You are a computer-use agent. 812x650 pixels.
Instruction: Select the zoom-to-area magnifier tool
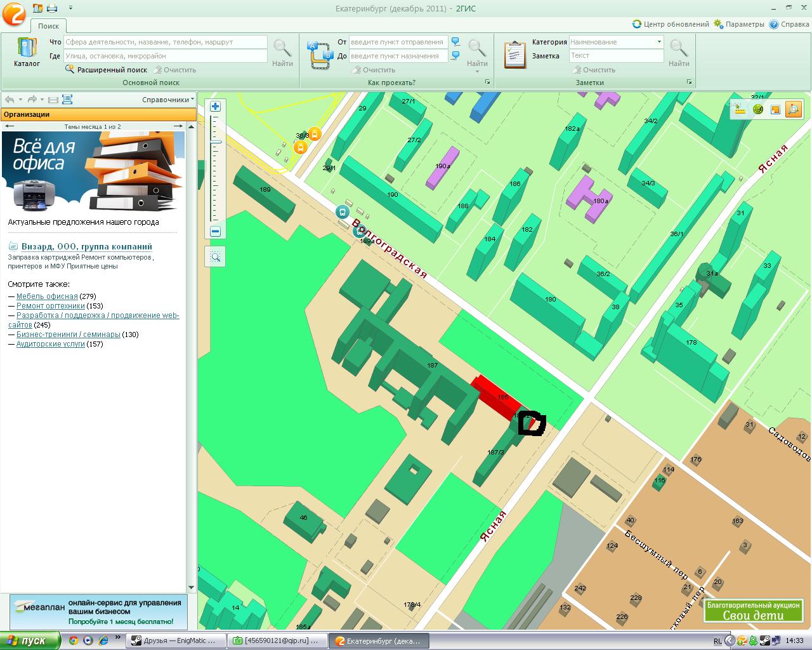pyautogui.click(x=215, y=256)
